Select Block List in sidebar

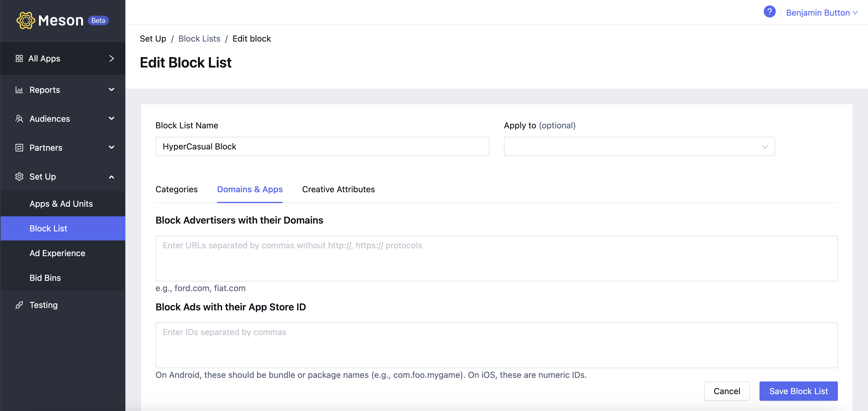pos(63,228)
